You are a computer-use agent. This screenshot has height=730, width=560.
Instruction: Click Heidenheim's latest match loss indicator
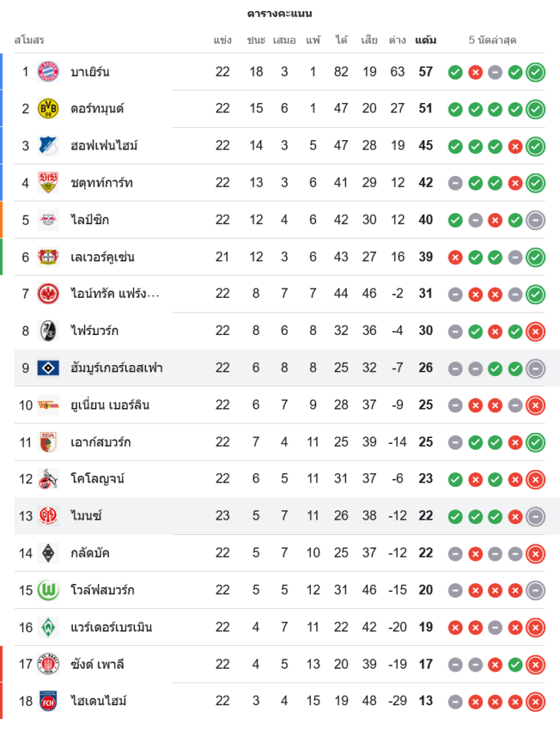(535, 701)
